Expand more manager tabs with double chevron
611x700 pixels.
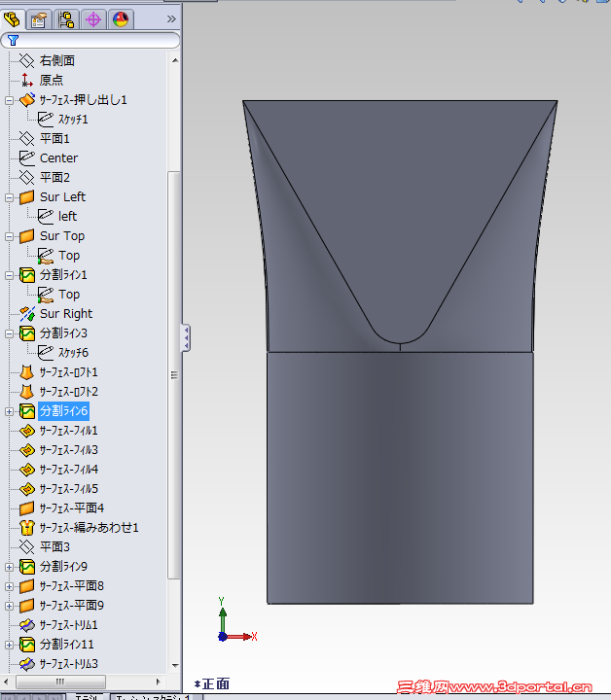[171, 19]
